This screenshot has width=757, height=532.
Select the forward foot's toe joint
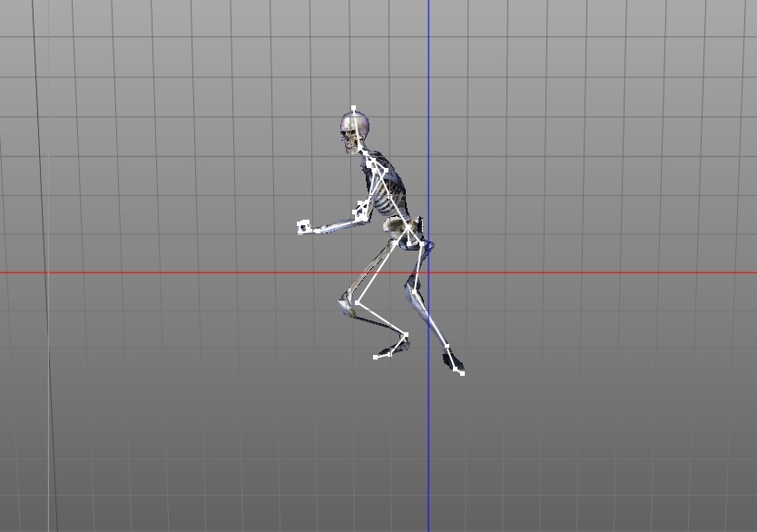(377, 357)
